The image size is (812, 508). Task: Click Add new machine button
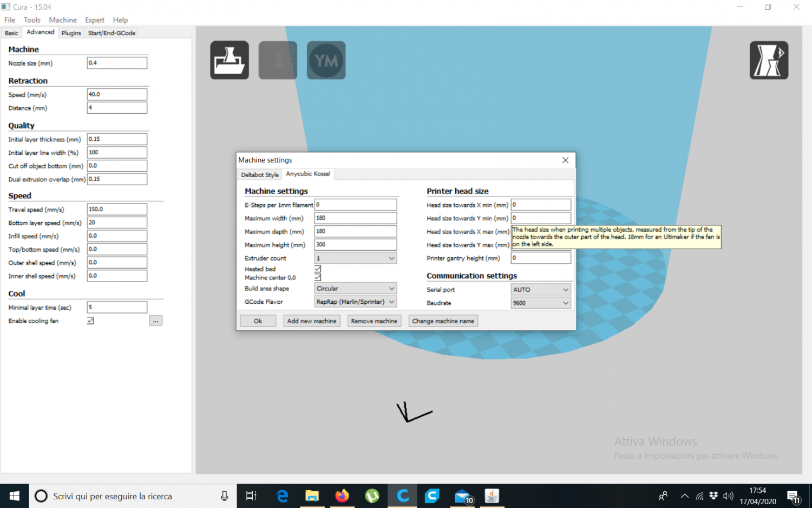[312, 321]
